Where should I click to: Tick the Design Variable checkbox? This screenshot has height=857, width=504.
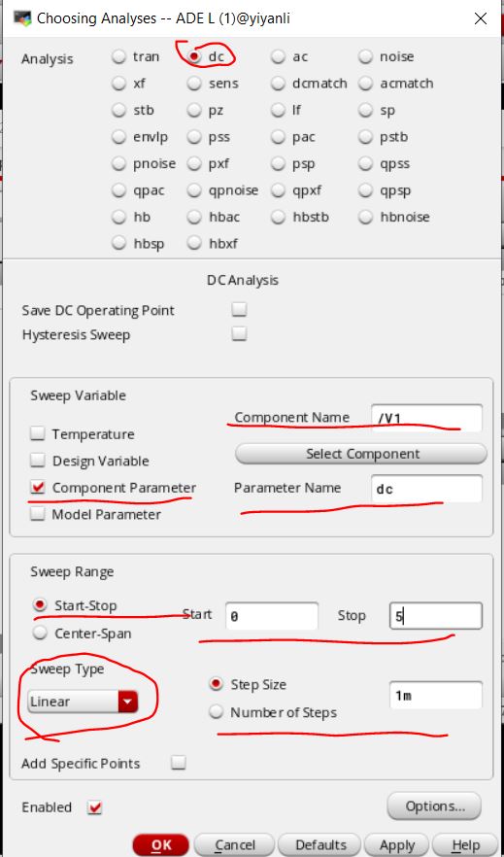38,461
